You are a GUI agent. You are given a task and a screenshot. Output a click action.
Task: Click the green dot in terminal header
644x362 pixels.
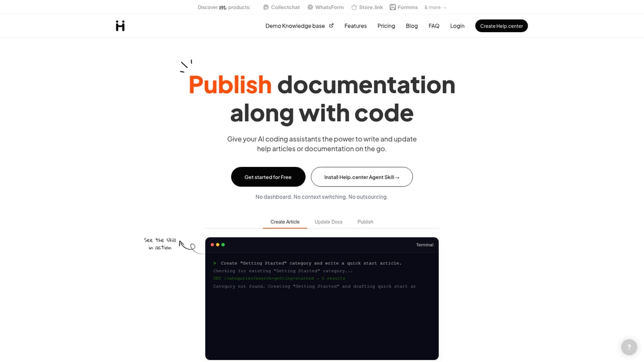(x=223, y=245)
